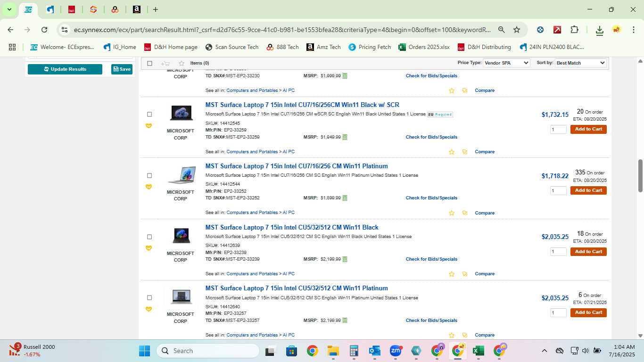644x362 pixels.
Task: Switch to the Amazon browser tab
Action: tap(137, 9)
